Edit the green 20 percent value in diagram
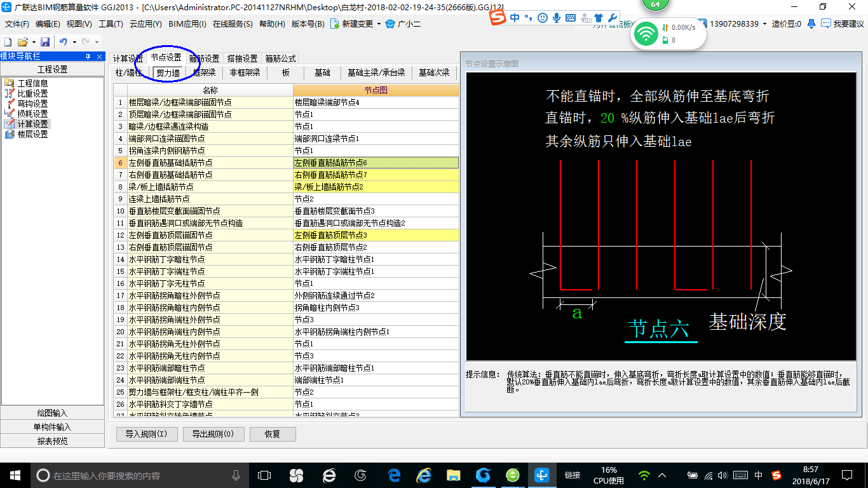 [607, 118]
